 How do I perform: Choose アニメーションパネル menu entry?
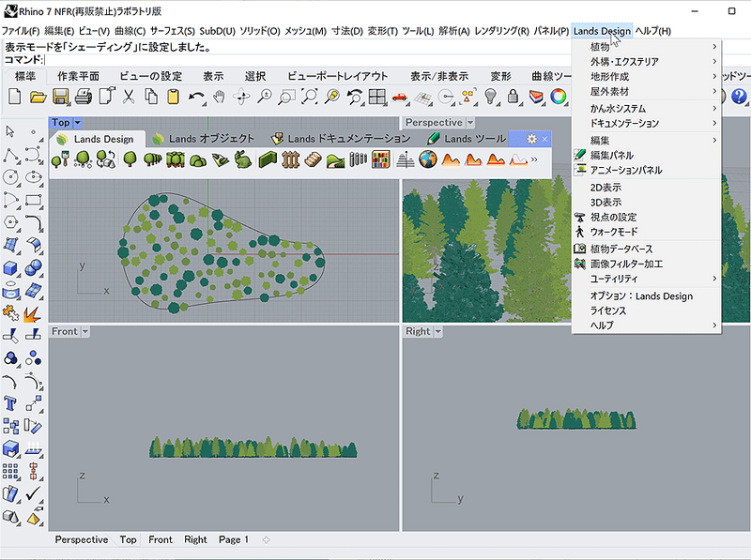tap(647, 170)
